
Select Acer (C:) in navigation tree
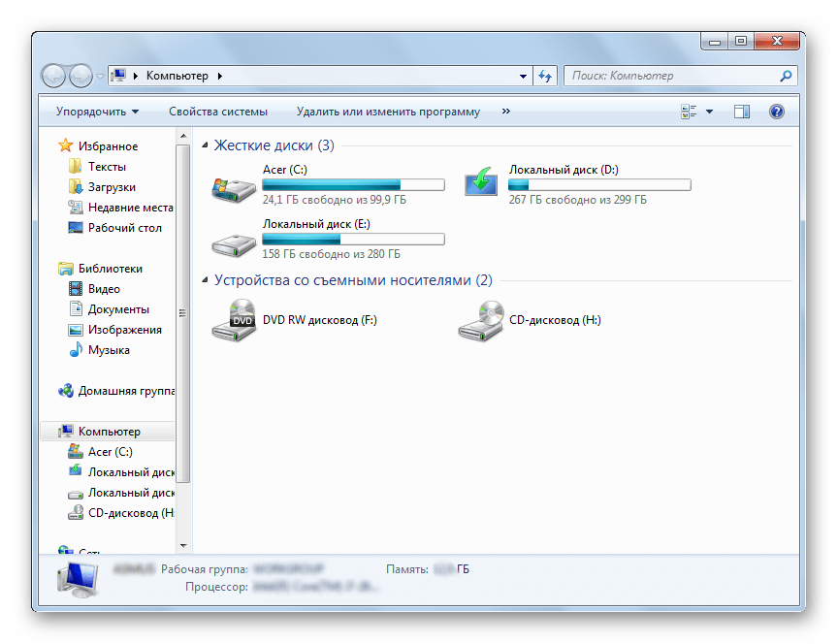pyautogui.click(x=111, y=452)
